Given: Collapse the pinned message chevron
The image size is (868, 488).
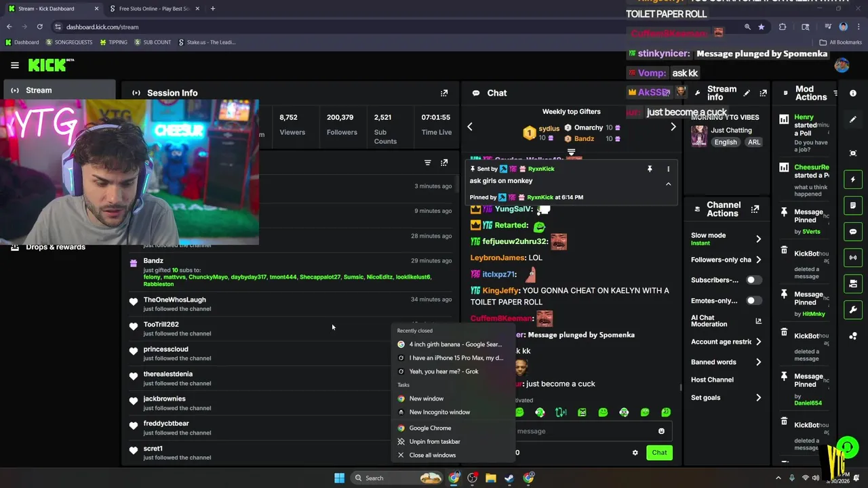Looking at the screenshot, I should coord(668,184).
